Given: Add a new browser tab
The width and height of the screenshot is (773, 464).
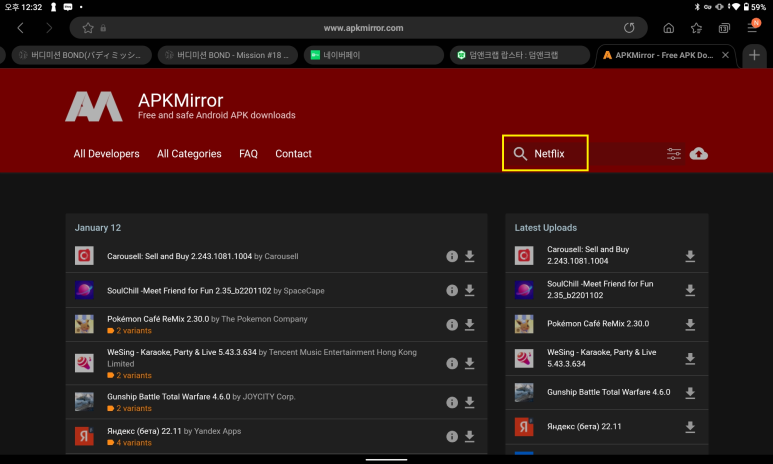Looking at the screenshot, I should pos(754,55).
